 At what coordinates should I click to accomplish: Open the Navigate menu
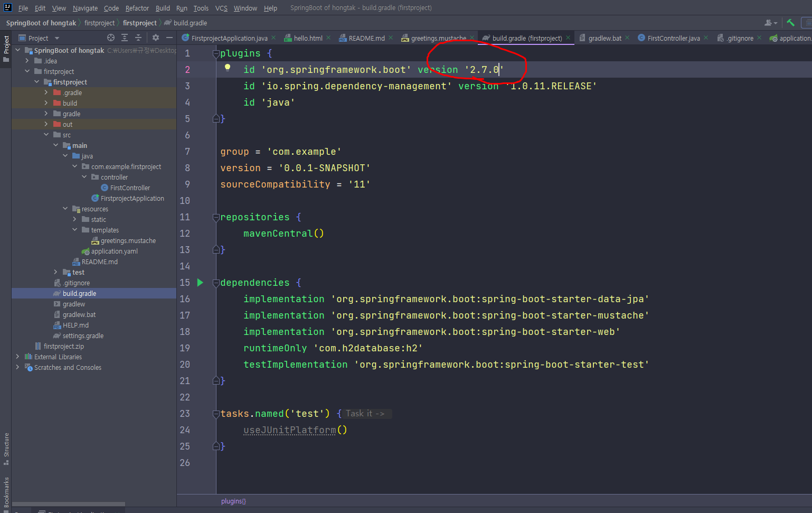click(x=85, y=8)
